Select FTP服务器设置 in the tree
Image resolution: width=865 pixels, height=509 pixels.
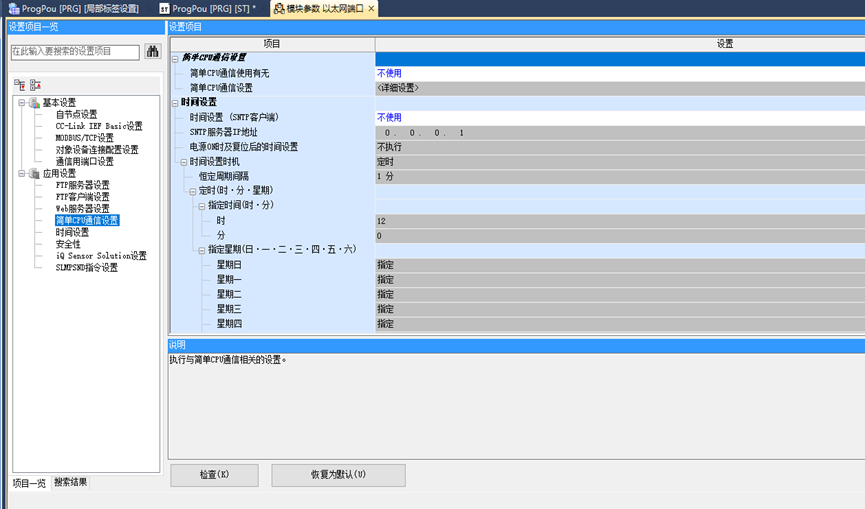(x=82, y=185)
